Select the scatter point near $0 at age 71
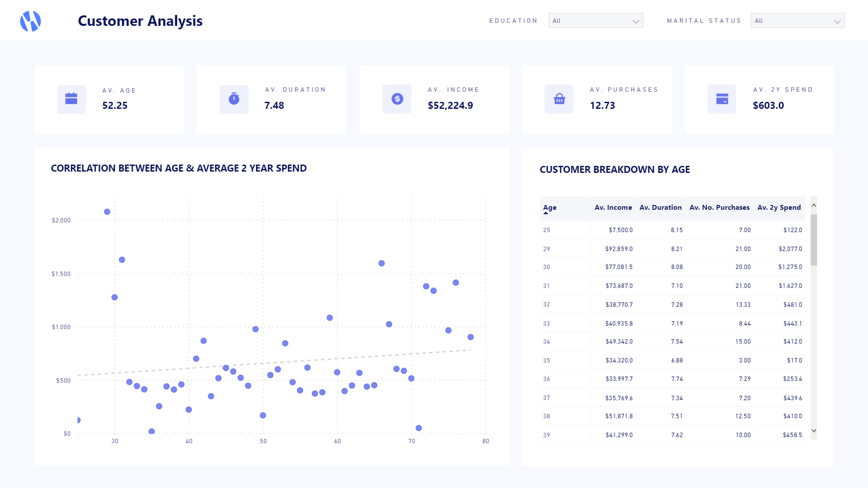Screen dimensions: 868x488 tap(419, 428)
